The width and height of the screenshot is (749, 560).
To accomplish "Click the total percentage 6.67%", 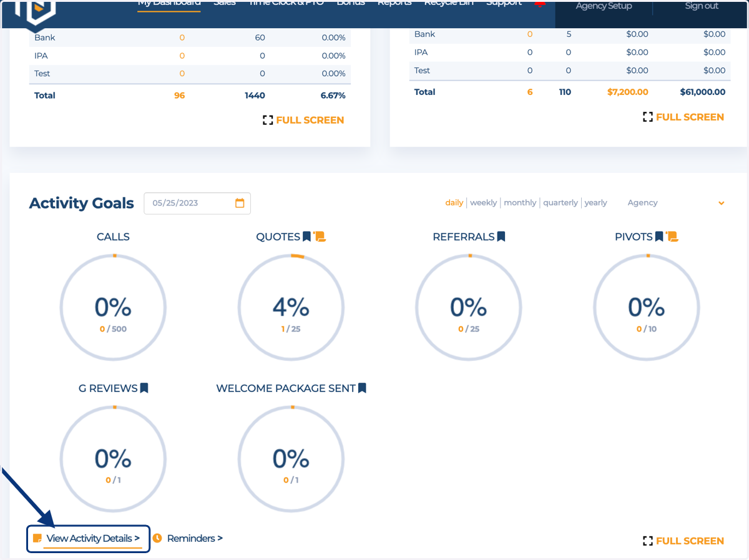I will click(x=333, y=96).
